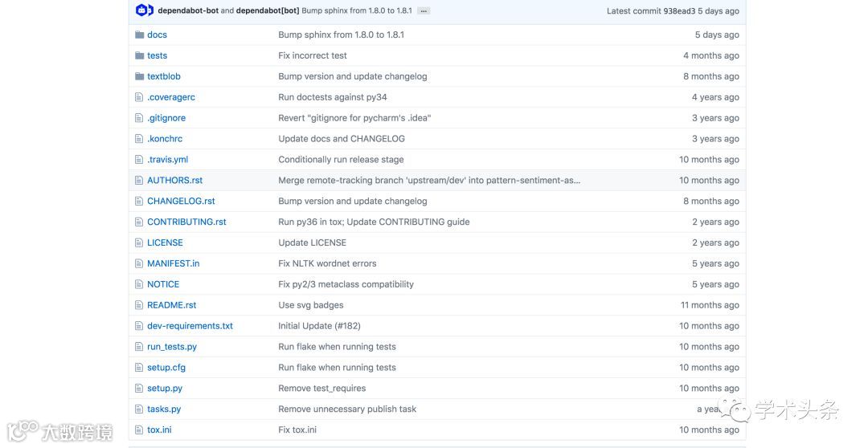This screenshot has height=448, width=868.
Task: Click the file icon beside NOTICE
Action: pyautogui.click(x=139, y=284)
